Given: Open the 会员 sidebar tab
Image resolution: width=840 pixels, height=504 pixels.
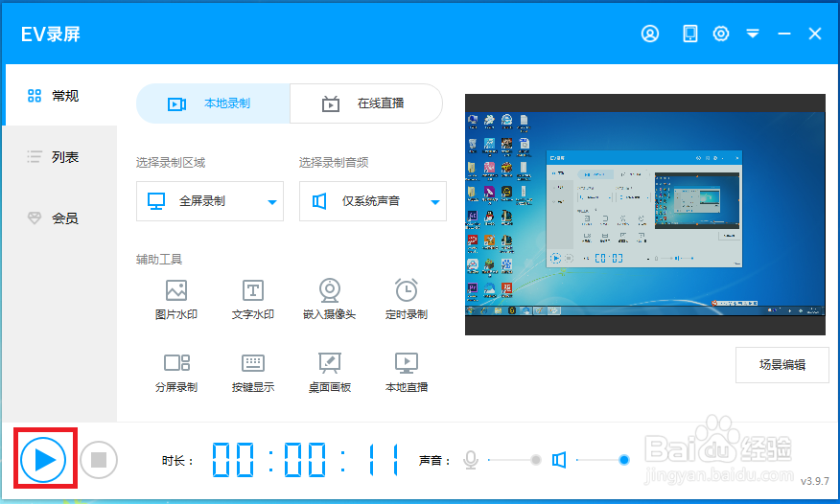Looking at the screenshot, I should pyautogui.click(x=59, y=218).
